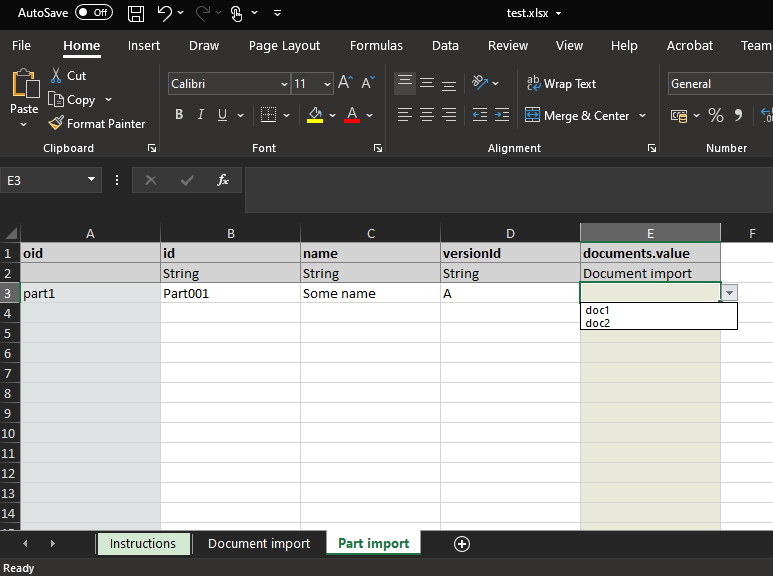Open font size 11 dropdown
The width and height of the screenshot is (773, 576).
click(327, 84)
